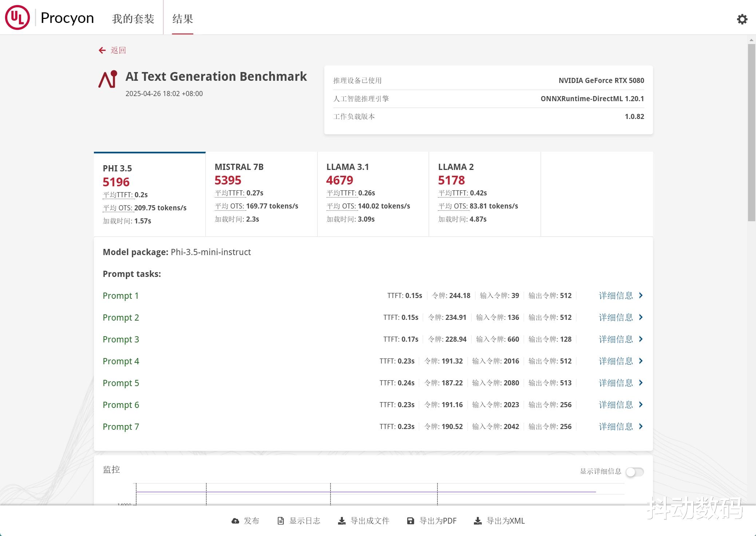Screen dimensions: 756x536
Task: Click the NVIDIA GeForce RTX 5080 device value
Action: [x=601, y=80]
